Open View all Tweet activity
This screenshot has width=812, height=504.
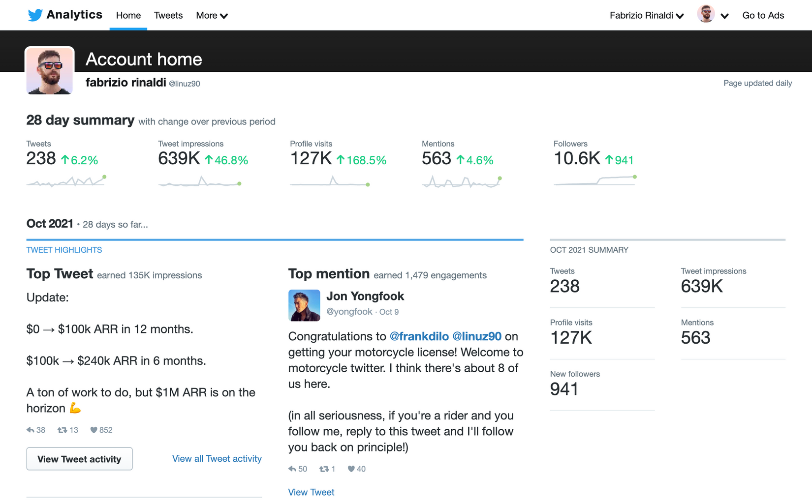pyautogui.click(x=217, y=458)
